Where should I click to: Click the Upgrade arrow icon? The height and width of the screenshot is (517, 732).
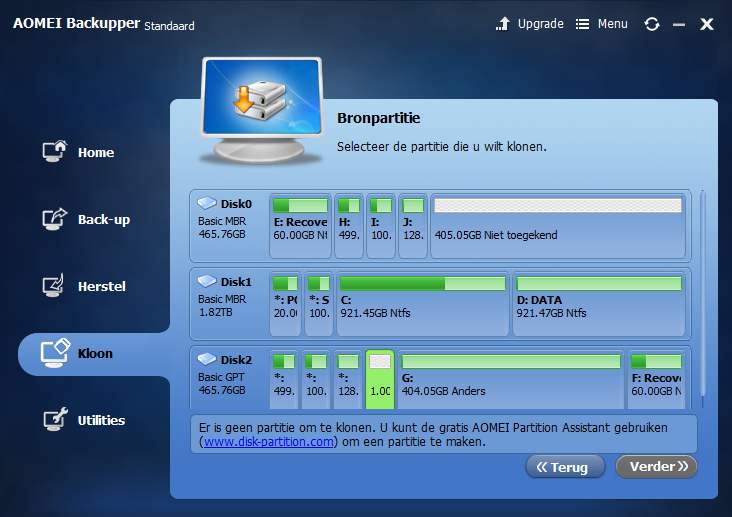(503, 24)
